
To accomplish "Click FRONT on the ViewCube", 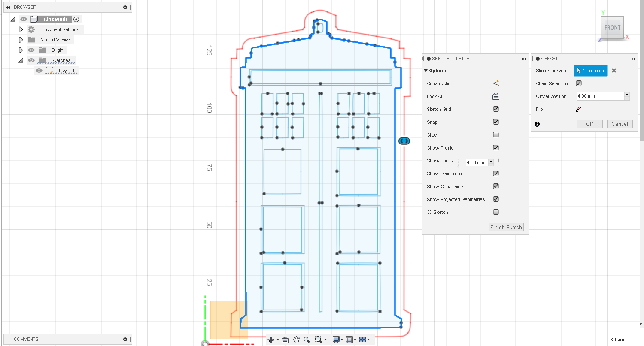I will 612,27.
